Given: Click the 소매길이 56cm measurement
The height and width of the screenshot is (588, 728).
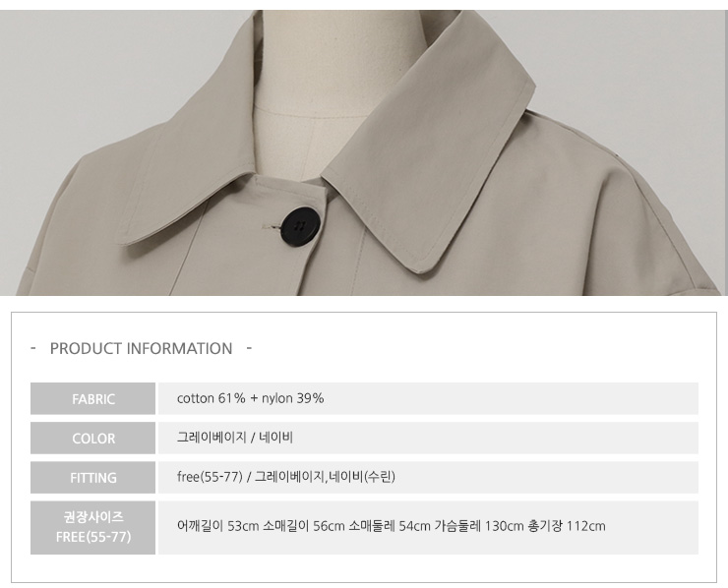Looking at the screenshot, I should pos(304,526).
